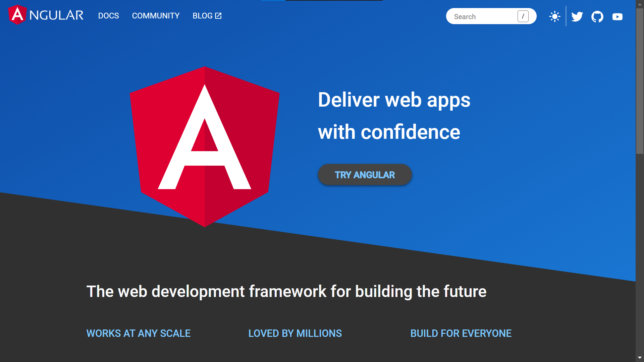The width and height of the screenshot is (644, 362).
Task: Open Angular's Twitter page
Action: [x=577, y=16]
